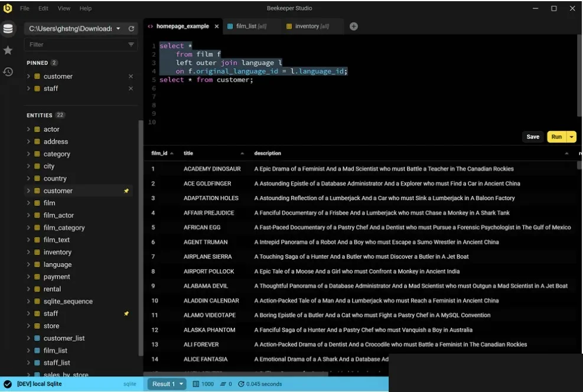The image size is (583, 392).
Task: Click the film_list view icon
Action: 37,351
